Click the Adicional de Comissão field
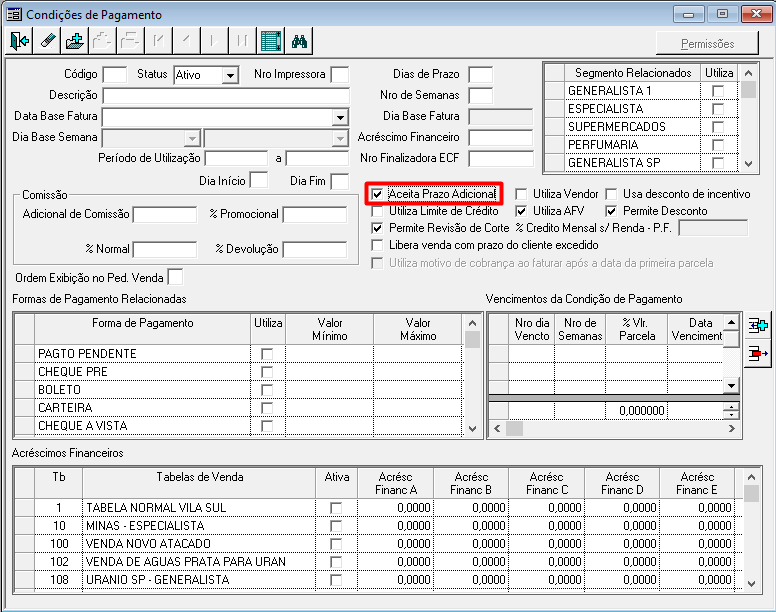The image size is (776, 612). (x=165, y=215)
